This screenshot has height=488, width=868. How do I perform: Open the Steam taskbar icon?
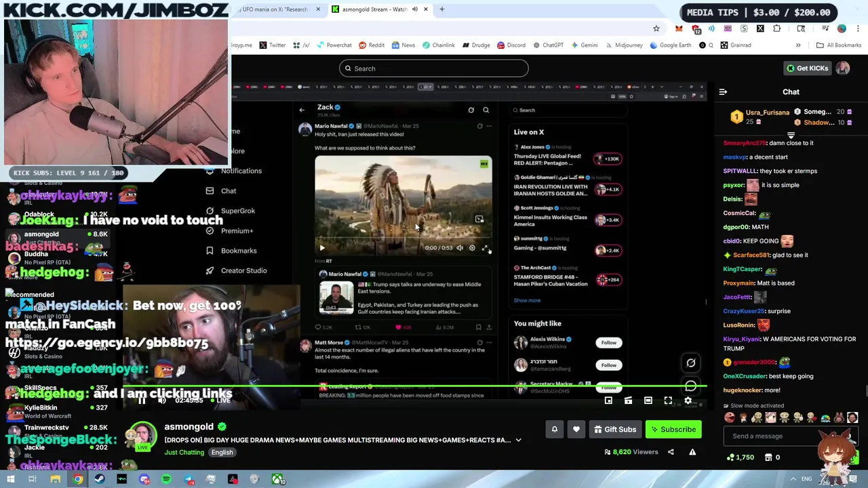click(x=100, y=480)
